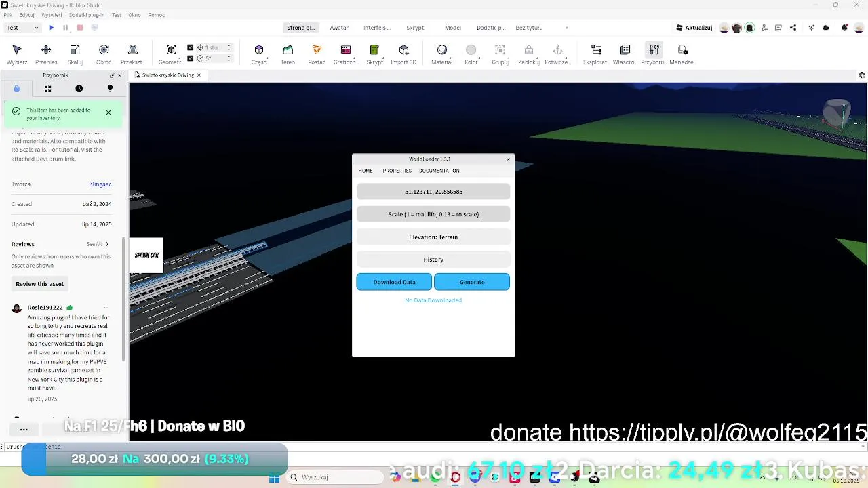Edit the coordinates field 51.123711, 20.856585

(x=433, y=192)
